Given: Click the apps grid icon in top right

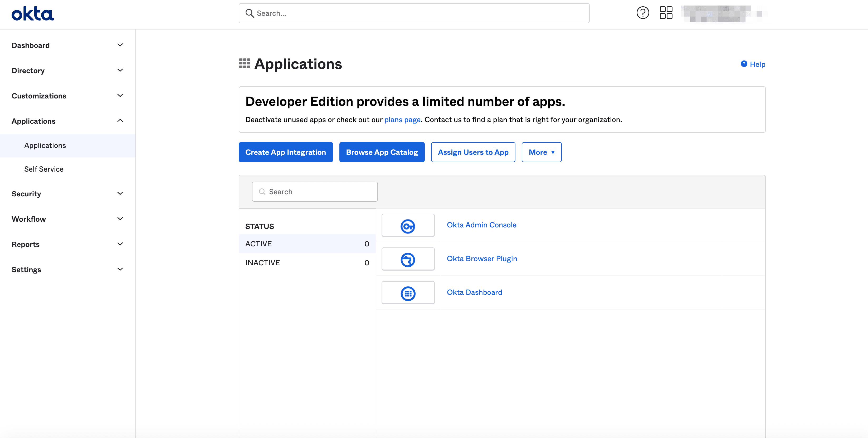Looking at the screenshot, I should 666,13.
